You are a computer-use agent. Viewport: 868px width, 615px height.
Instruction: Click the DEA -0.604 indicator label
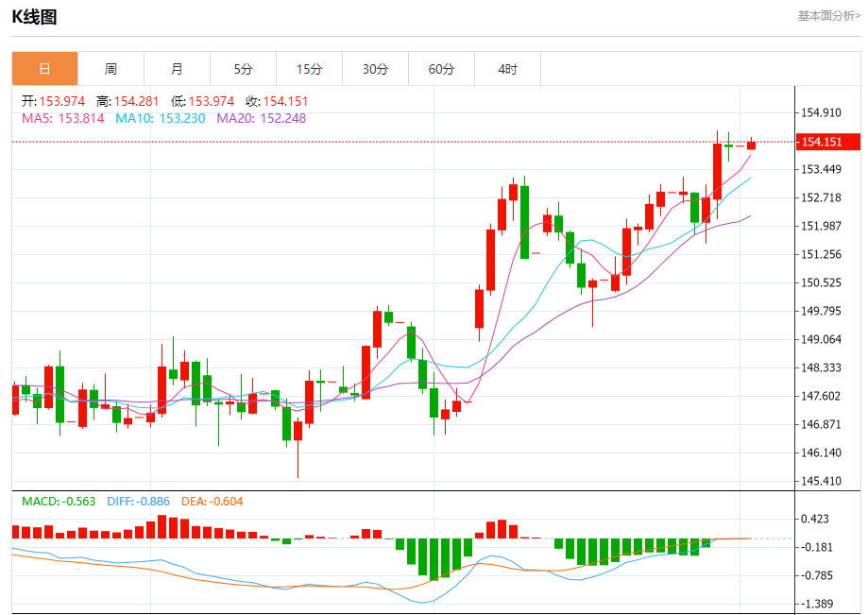(x=212, y=502)
